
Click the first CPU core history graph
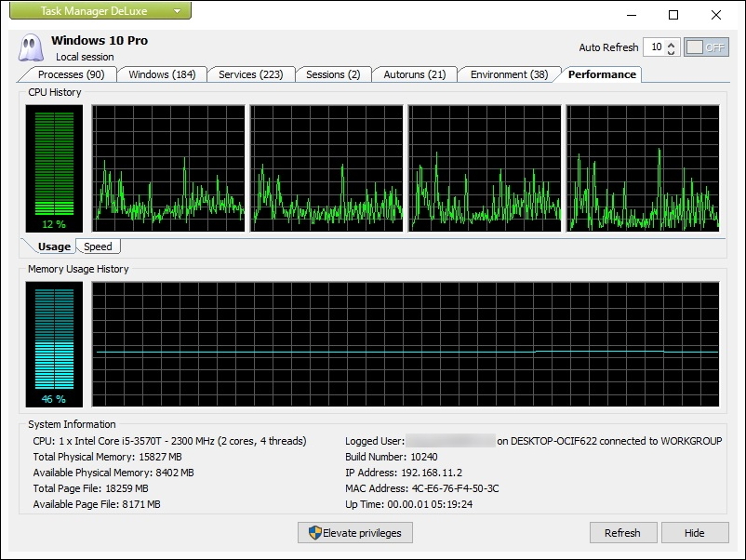pyautogui.click(x=168, y=168)
